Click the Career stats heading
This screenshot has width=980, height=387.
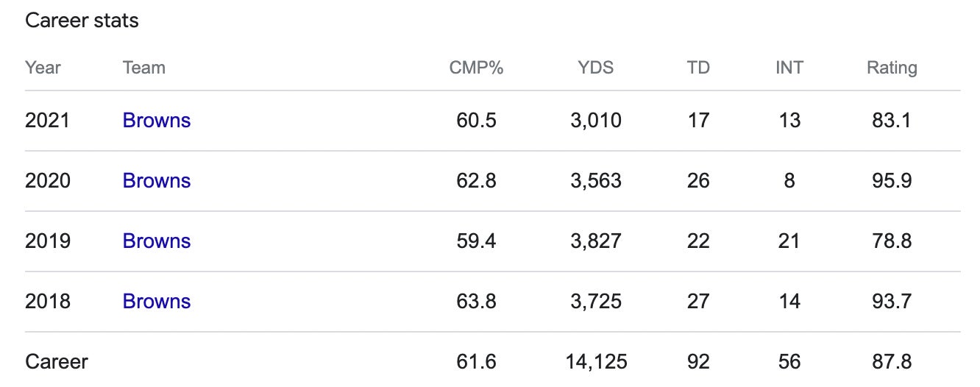pyautogui.click(x=82, y=21)
